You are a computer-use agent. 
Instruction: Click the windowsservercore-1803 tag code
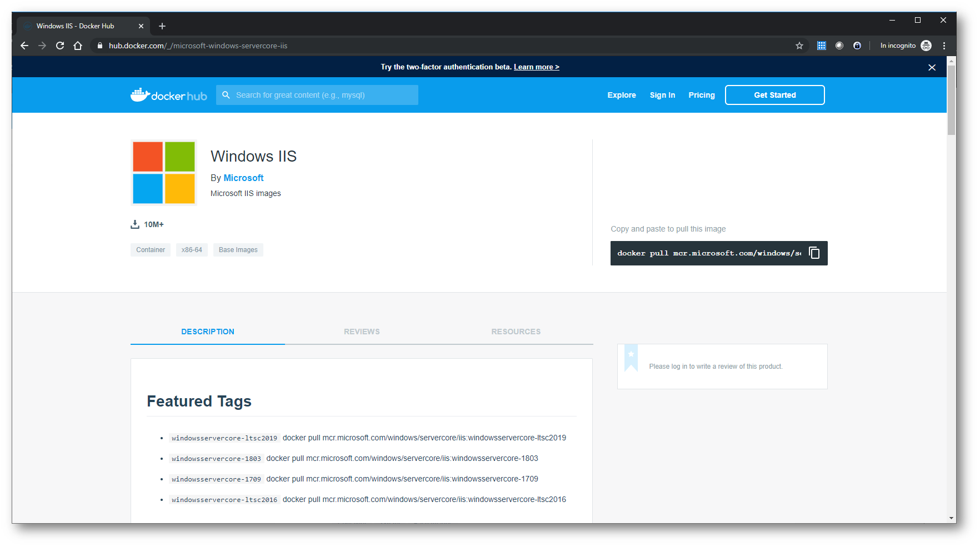click(216, 459)
